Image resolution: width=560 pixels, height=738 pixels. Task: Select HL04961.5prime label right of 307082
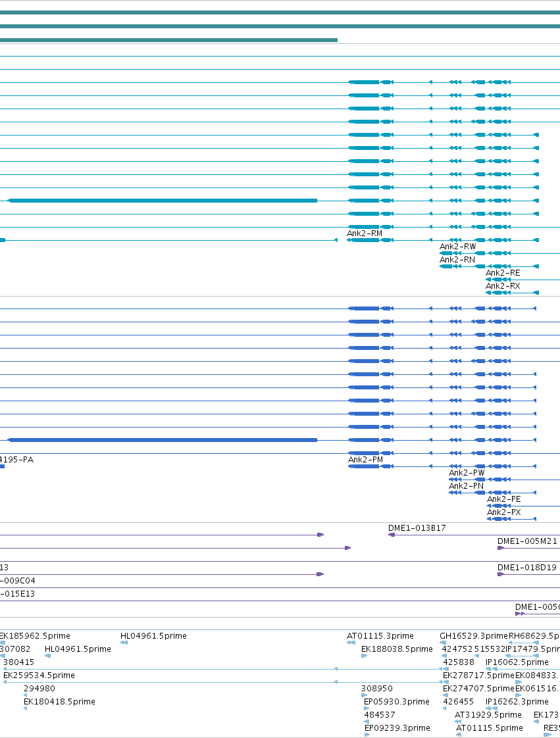click(78, 649)
